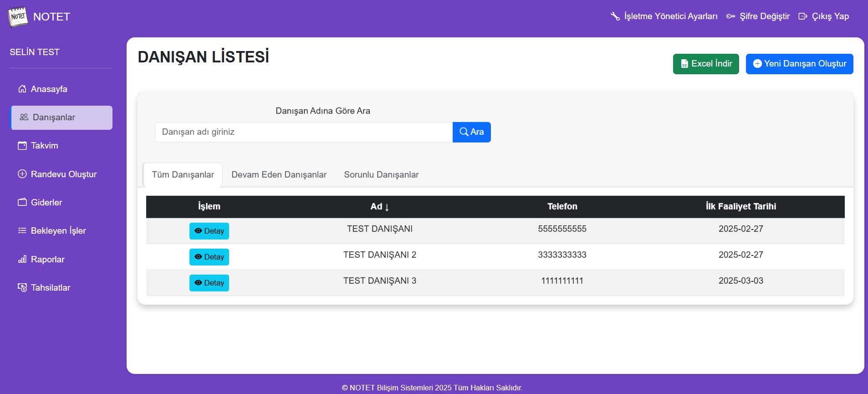The height and width of the screenshot is (394, 868).
Task: Click the bar chart icon next to Raporlar
Action: (x=22, y=259)
